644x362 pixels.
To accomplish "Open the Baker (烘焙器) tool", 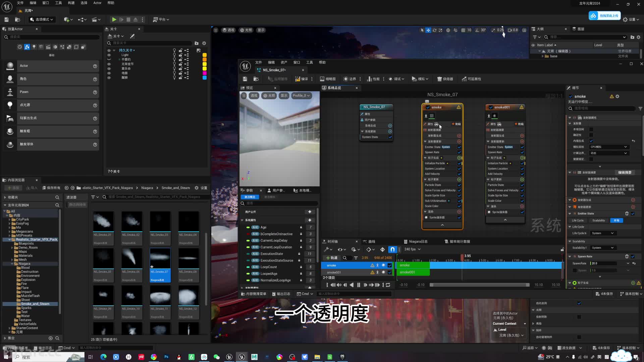I will [x=445, y=79].
